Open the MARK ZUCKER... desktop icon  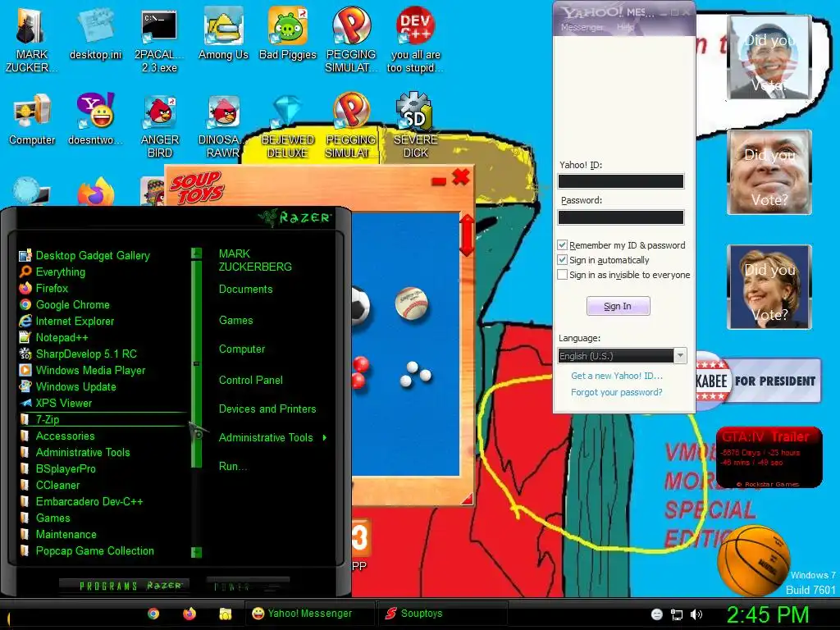pyautogui.click(x=31, y=39)
